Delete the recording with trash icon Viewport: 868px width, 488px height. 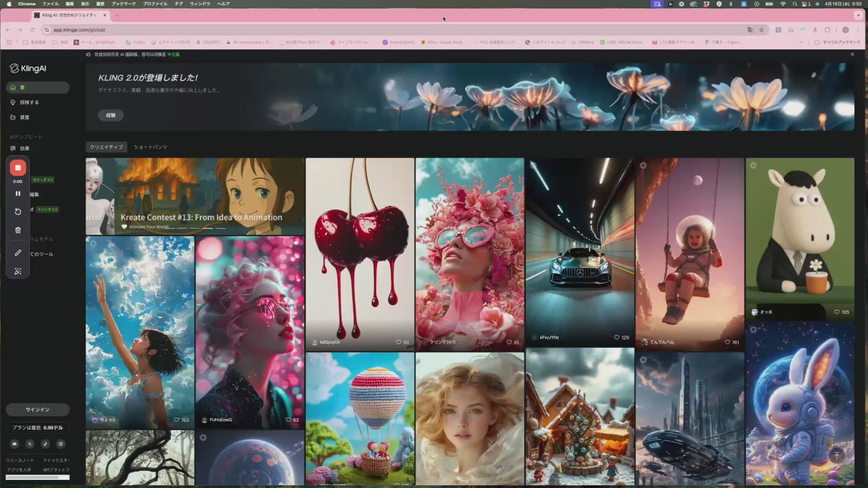coord(18,230)
